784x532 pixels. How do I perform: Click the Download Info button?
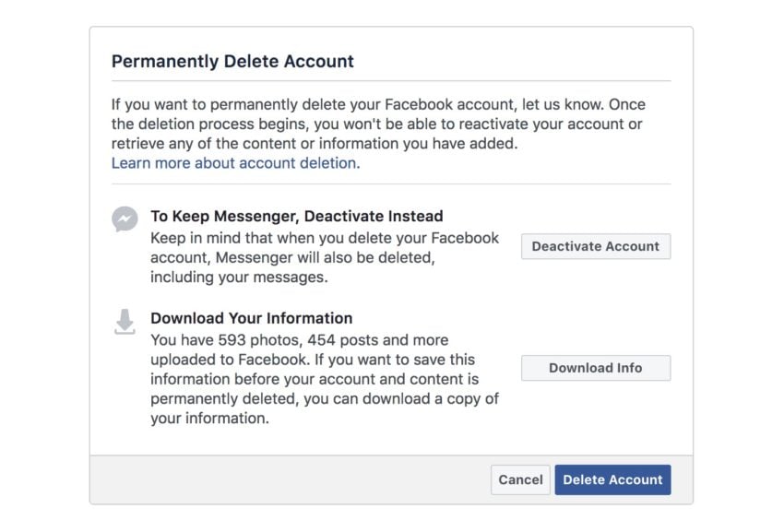(x=596, y=368)
